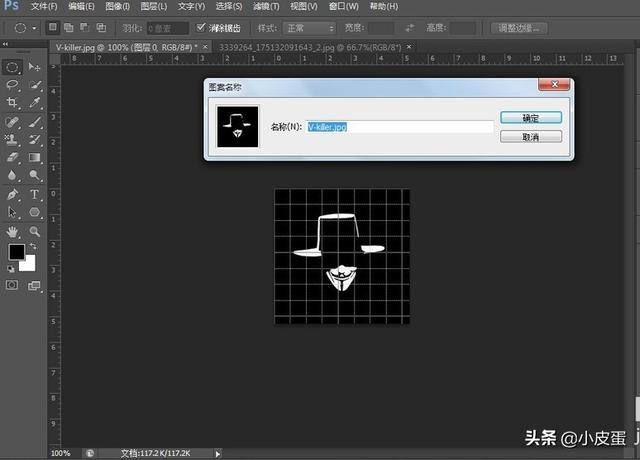Change screen mode from toolbox
The image size is (640, 460).
[34, 285]
